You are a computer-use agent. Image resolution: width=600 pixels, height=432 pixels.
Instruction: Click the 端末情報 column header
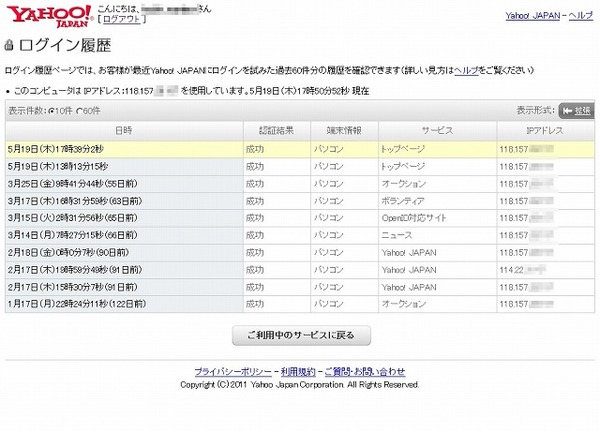[x=344, y=131]
